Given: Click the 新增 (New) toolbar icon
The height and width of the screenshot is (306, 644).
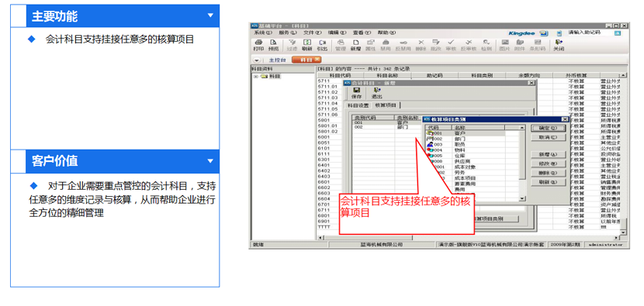Looking at the screenshot, I should (x=355, y=45).
